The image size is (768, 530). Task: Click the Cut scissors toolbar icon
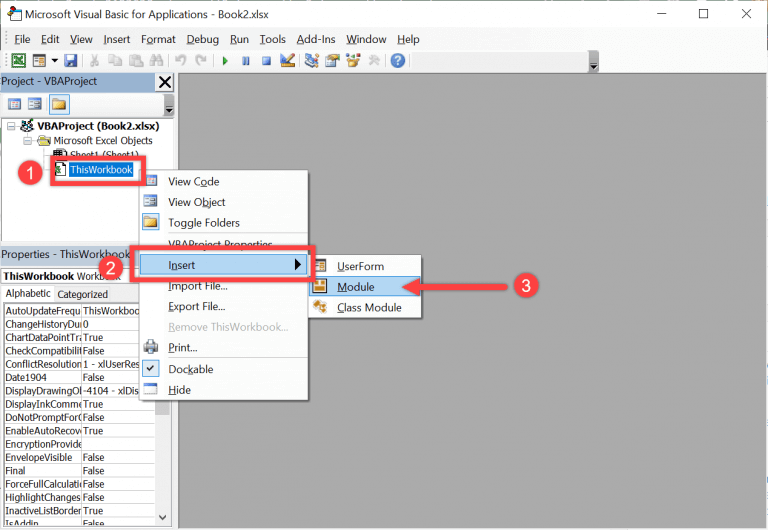click(x=94, y=61)
